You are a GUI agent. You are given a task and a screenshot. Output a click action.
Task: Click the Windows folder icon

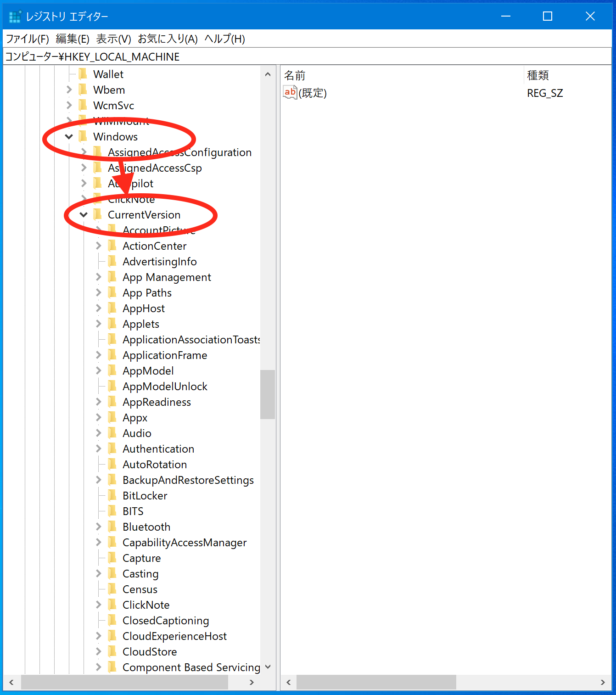[83, 136]
